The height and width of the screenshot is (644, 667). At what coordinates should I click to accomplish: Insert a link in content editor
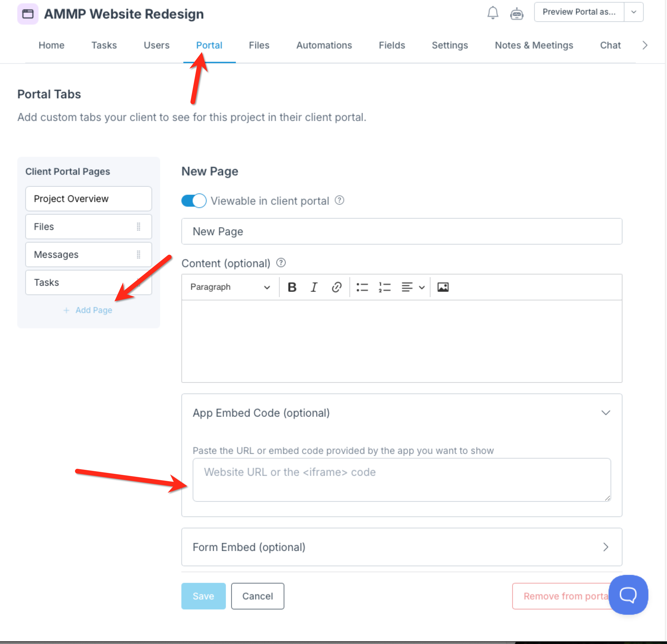[x=336, y=287]
